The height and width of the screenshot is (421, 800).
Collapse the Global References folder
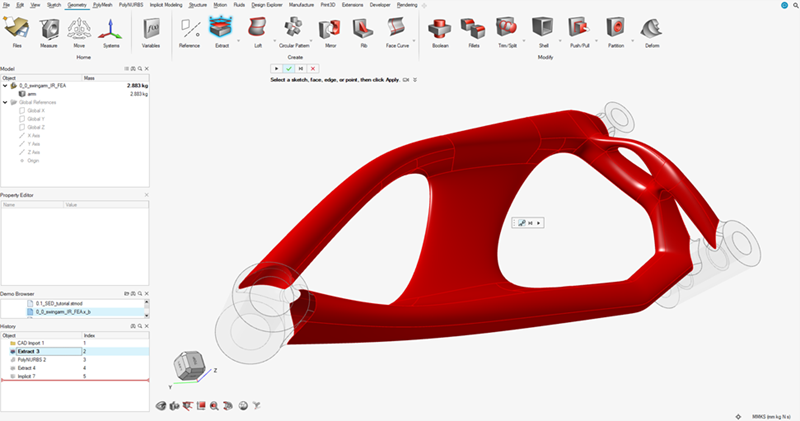[x=5, y=101]
